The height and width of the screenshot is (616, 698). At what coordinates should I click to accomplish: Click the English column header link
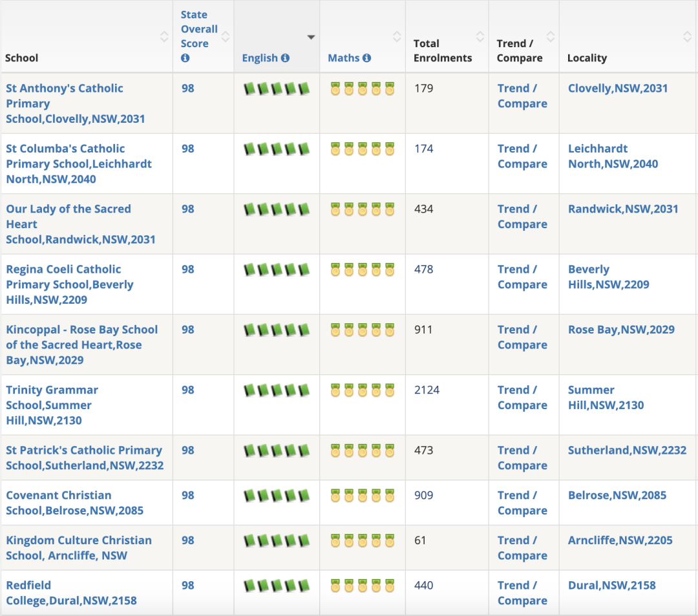tap(260, 58)
